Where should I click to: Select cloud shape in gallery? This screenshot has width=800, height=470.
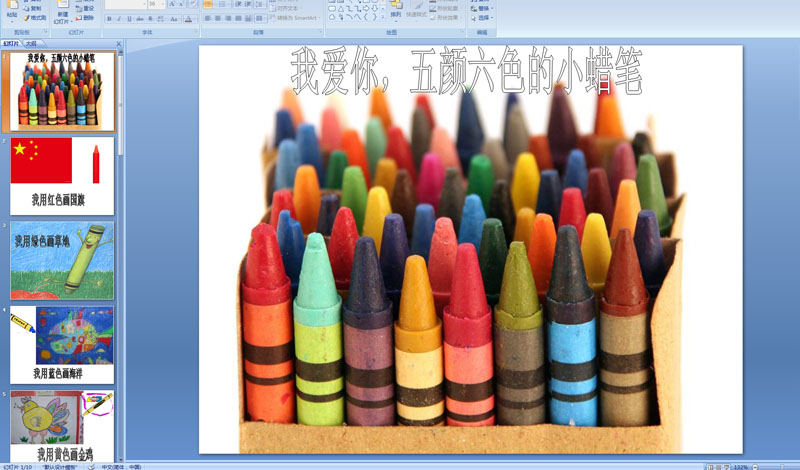click(332, 17)
